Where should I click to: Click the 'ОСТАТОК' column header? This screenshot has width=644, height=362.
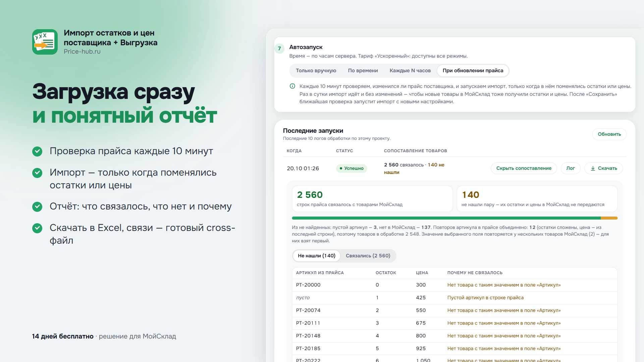pyautogui.click(x=386, y=273)
